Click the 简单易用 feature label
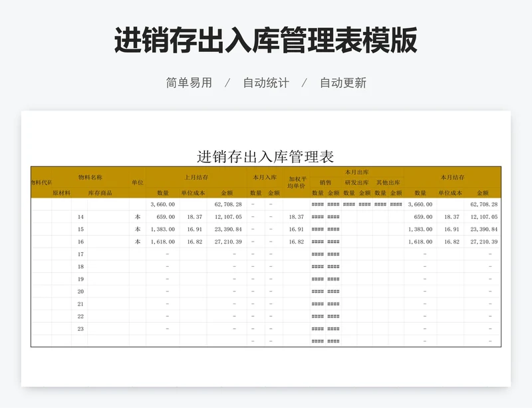Viewport: 532px width, 408px height. 189,83
